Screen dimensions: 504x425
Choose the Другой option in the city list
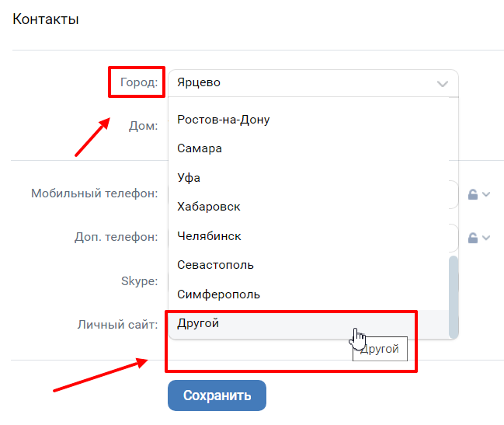point(198,323)
